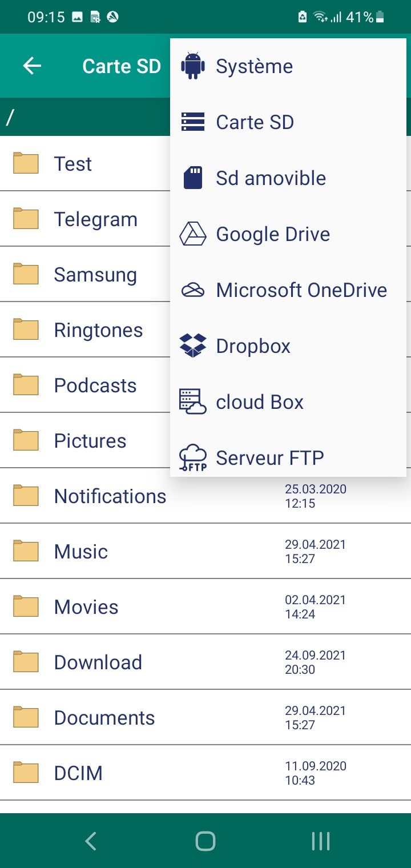Click the Microsoft OneDrive cloud icon
The height and width of the screenshot is (868, 411).
coord(192,290)
